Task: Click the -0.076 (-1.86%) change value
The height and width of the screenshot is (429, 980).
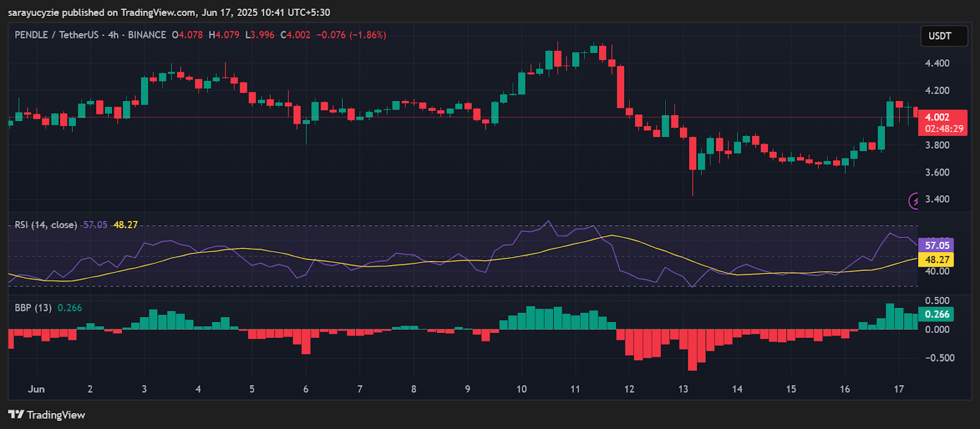Action: click(x=351, y=35)
